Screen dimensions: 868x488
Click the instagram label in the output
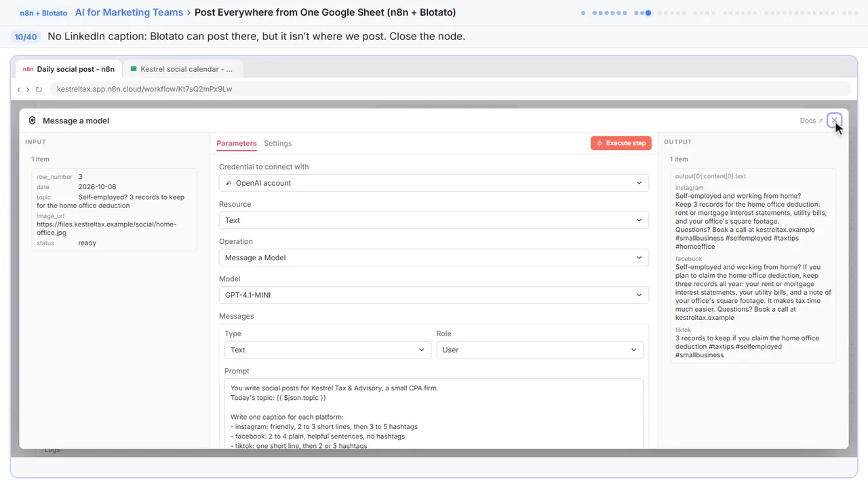click(690, 188)
